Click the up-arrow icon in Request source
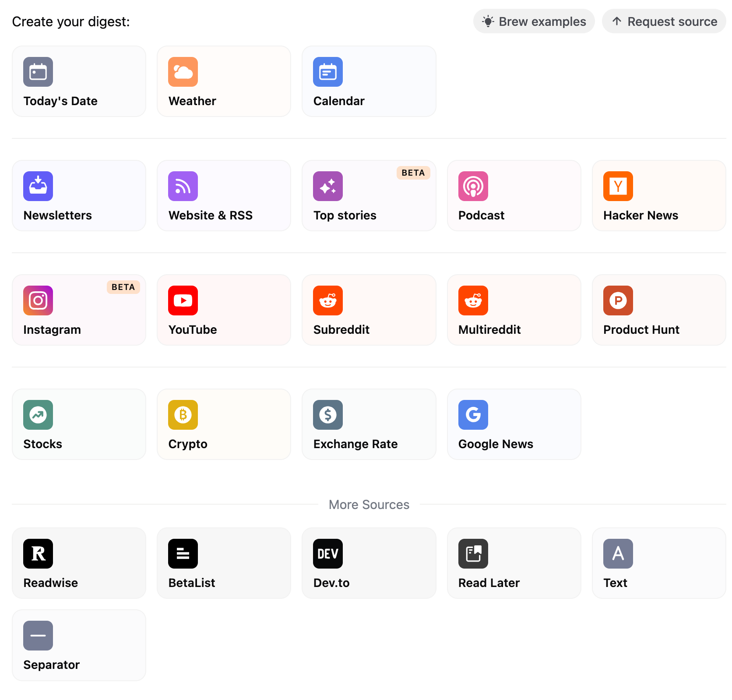 tap(617, 21)
